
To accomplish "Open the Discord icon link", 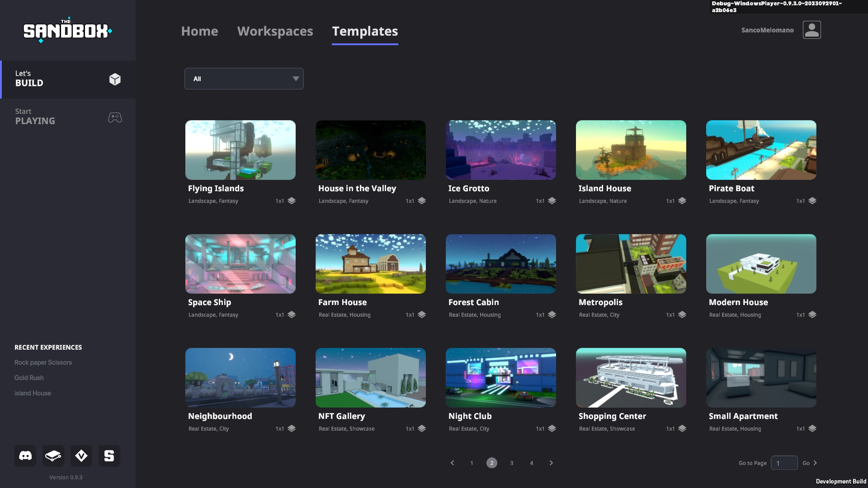I will tap(25, 455).
